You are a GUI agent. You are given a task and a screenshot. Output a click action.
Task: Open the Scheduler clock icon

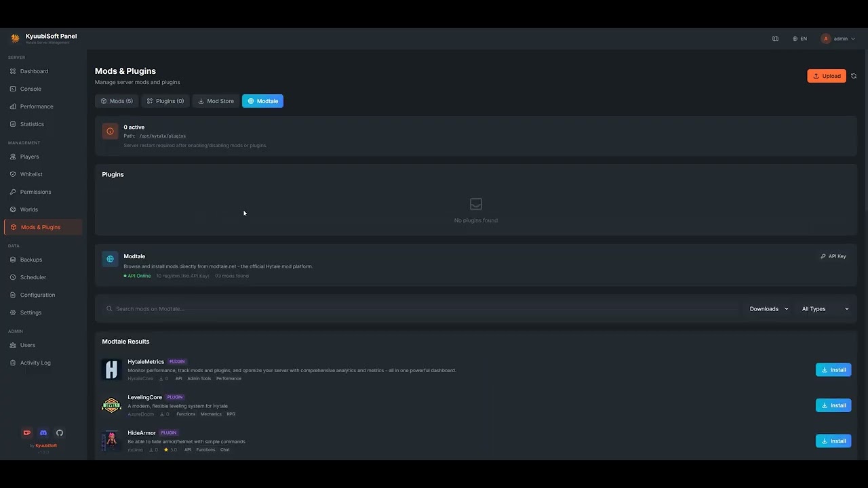pyautogui.click(x=13, y=277)
